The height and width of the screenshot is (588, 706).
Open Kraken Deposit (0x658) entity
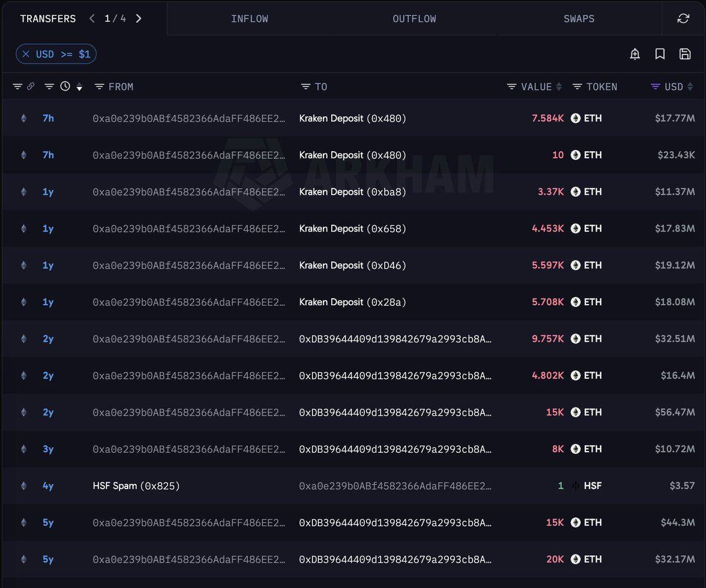[x=352, y=229]
